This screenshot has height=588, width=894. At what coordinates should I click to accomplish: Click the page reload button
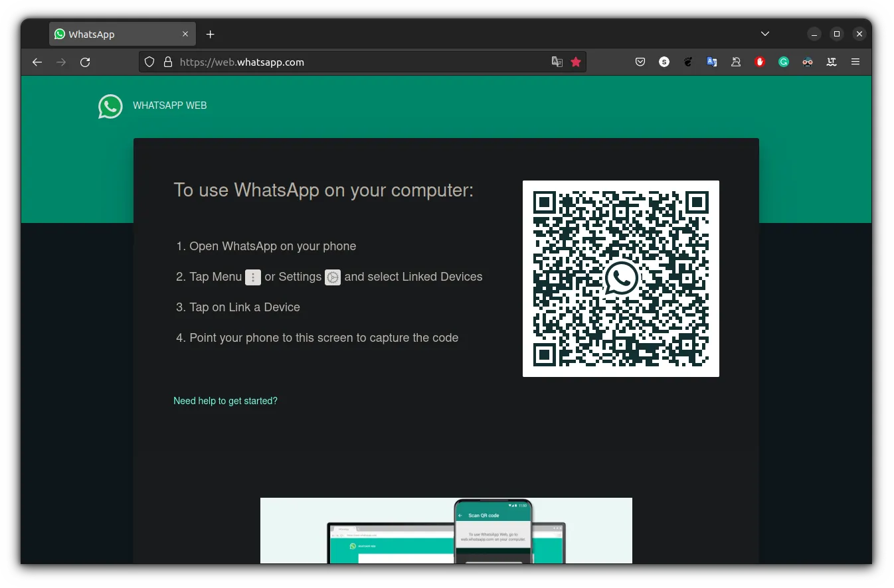(x=85, y=62)
